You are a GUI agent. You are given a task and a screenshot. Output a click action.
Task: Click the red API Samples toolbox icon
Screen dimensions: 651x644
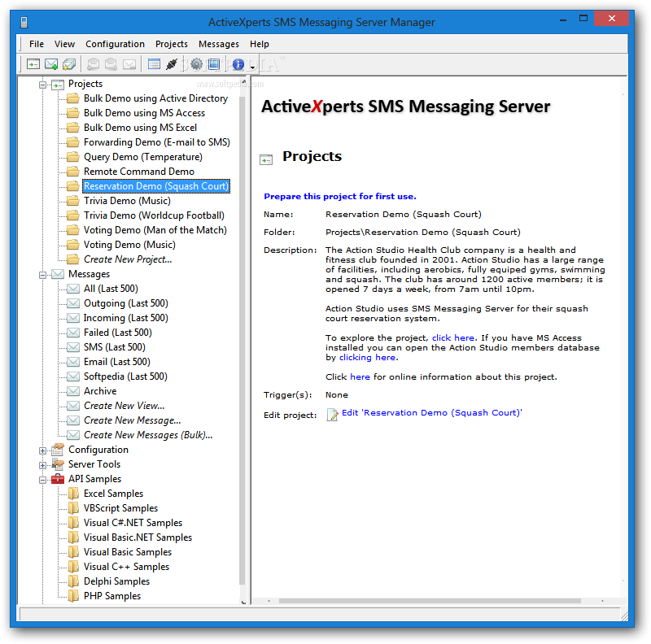click(x=58, y=479)
